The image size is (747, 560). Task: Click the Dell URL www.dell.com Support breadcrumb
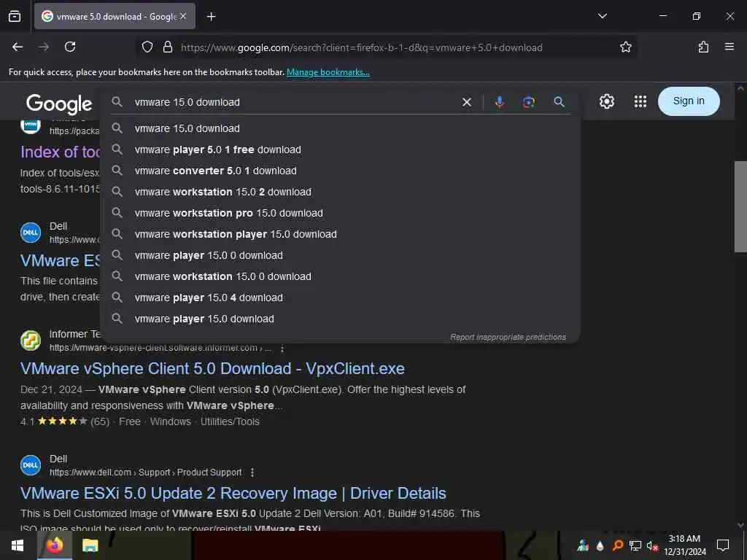coord(145,472)
